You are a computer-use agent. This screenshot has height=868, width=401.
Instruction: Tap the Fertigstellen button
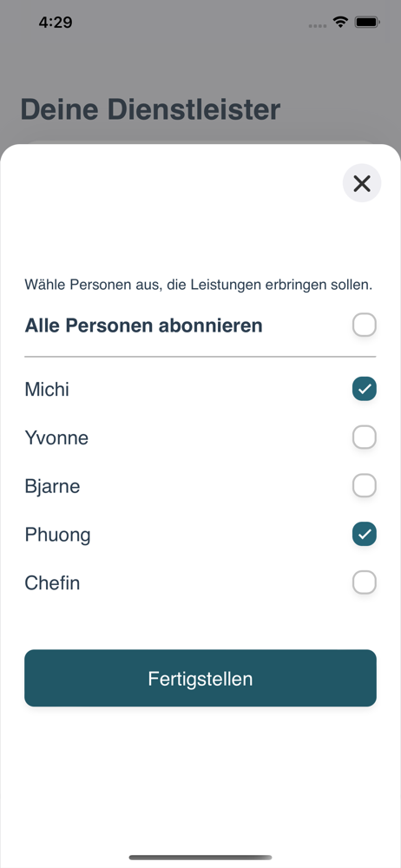200,678
